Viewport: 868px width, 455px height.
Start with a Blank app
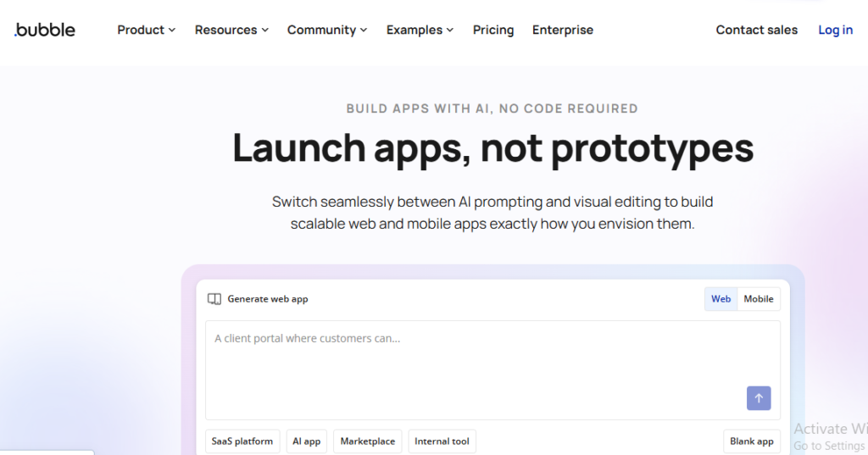click(x=752, y=441)
